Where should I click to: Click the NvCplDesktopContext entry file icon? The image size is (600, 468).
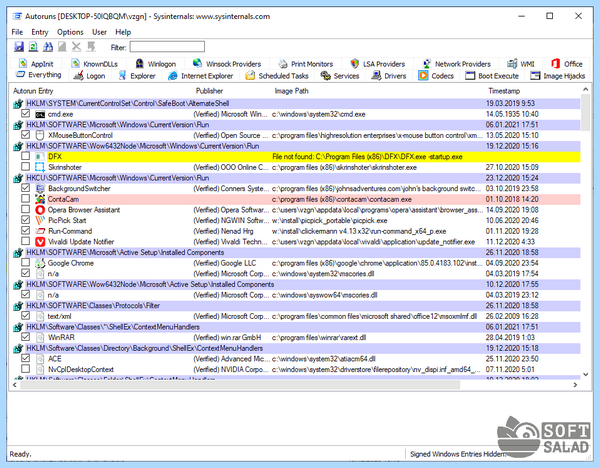pos(40,370)
